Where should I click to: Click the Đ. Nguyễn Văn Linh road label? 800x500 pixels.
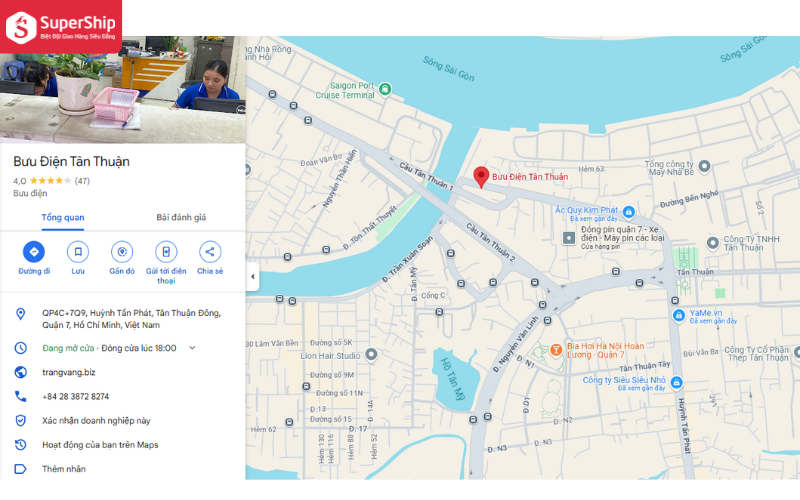[x=515, y=345]
